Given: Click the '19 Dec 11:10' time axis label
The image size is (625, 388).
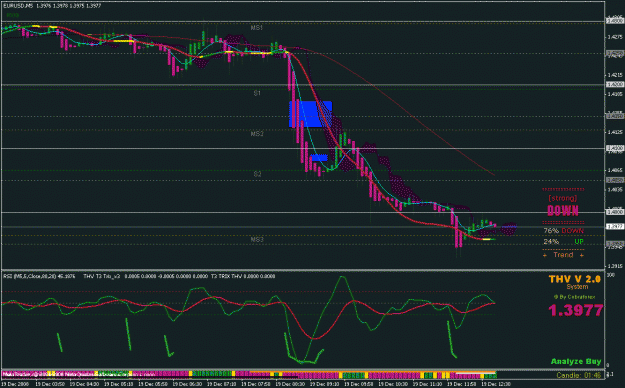Looking at the screenshot, I should pos(427,384).
